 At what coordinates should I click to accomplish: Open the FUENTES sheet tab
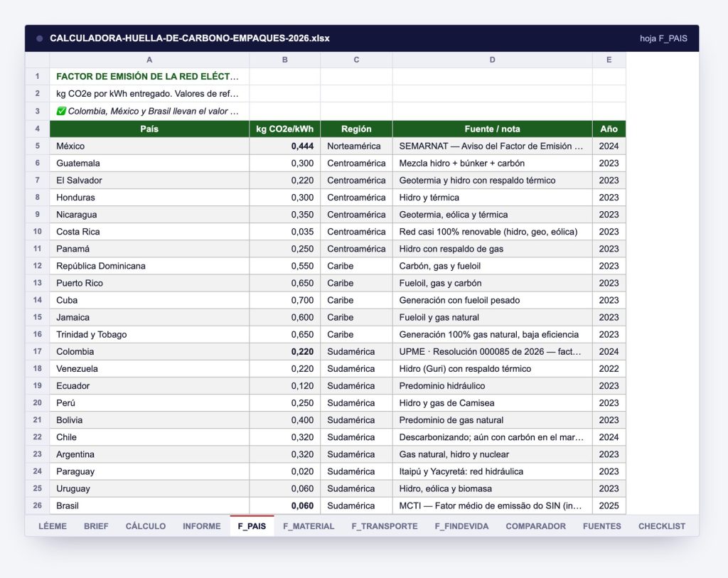(x=601, y=526)
